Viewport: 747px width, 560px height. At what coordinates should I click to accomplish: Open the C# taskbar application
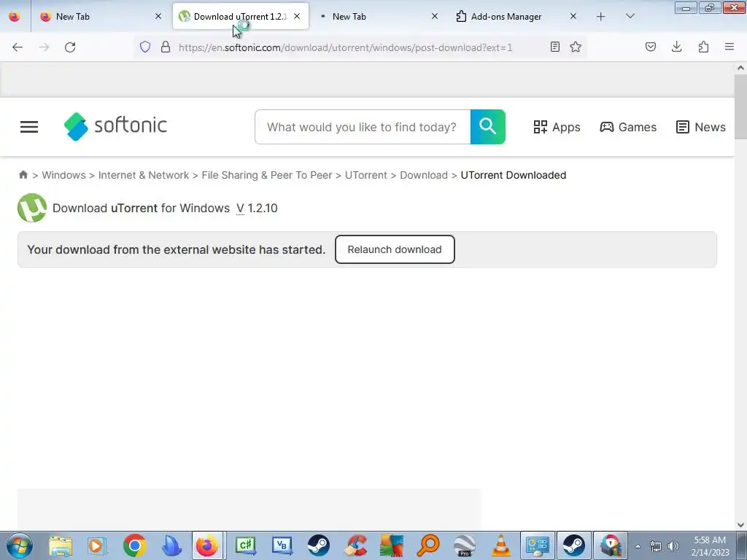[246, 545]
